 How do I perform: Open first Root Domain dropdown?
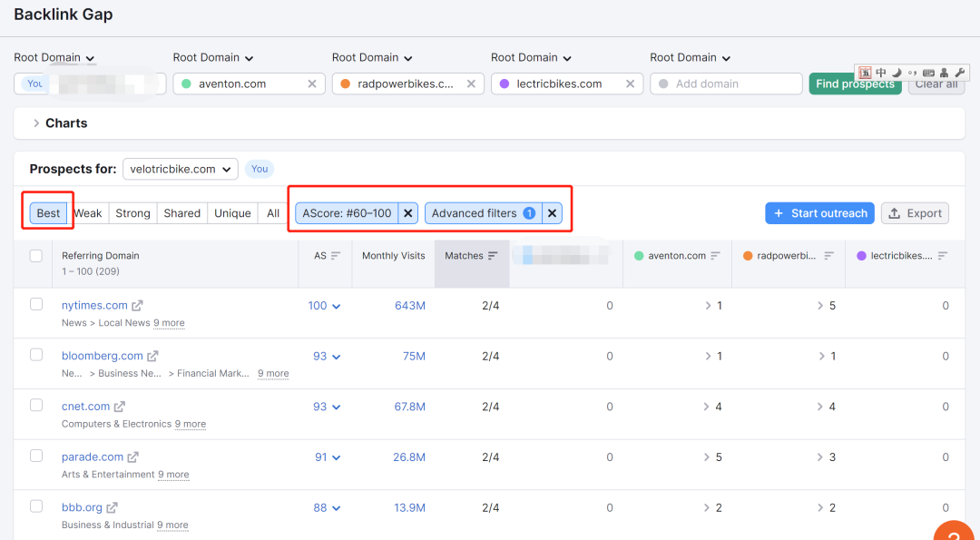point(54,57)
